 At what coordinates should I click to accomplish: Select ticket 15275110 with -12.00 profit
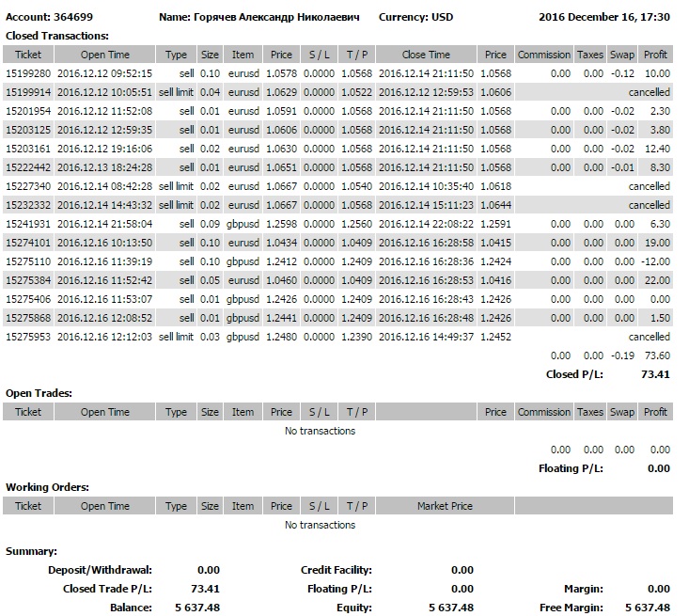[x=337, y=261]
